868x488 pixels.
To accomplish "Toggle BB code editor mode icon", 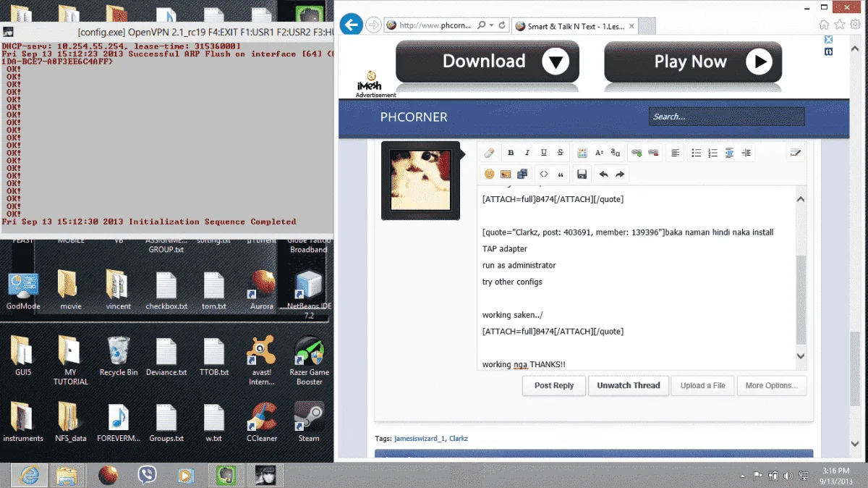I will pos(796,153).
